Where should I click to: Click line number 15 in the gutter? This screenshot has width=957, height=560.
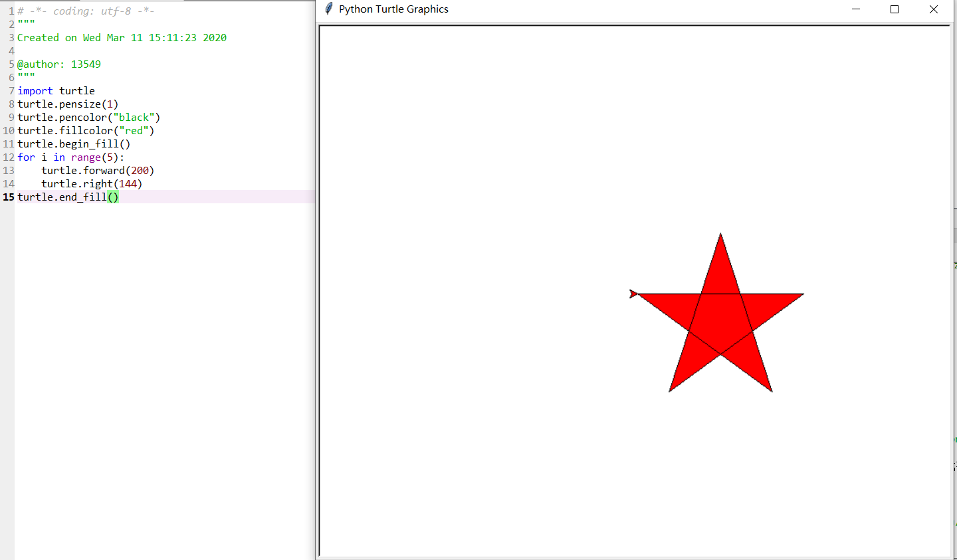point(9,197)
